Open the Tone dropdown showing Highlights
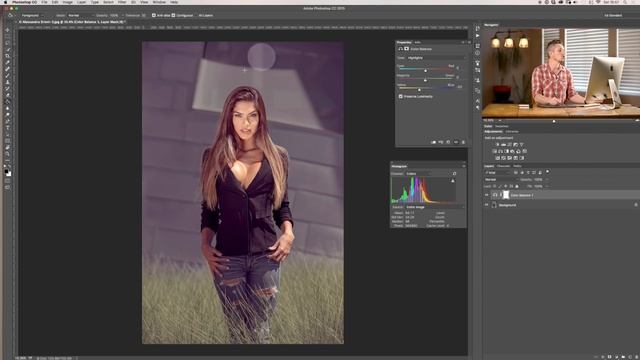Screen dimensions: 640x360 [x=436, y=58]
